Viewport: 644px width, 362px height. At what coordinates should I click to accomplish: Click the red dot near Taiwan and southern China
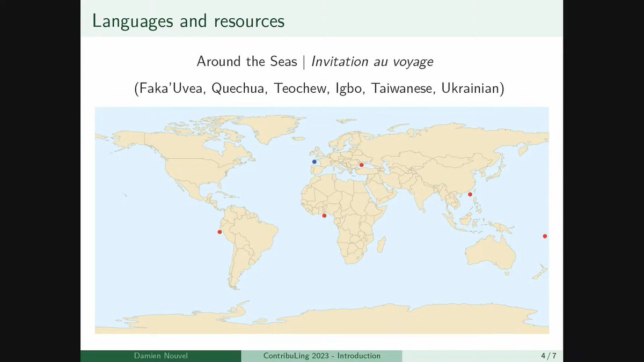470,195
